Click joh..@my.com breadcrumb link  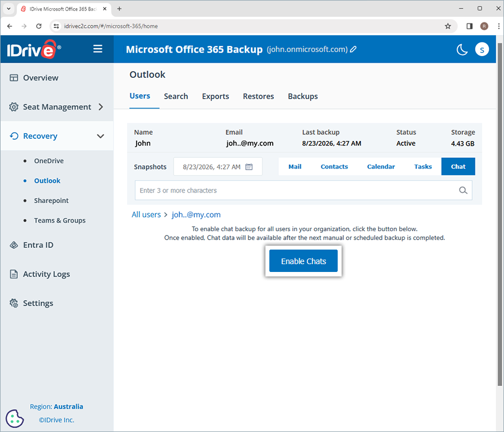tap(196, 214)
